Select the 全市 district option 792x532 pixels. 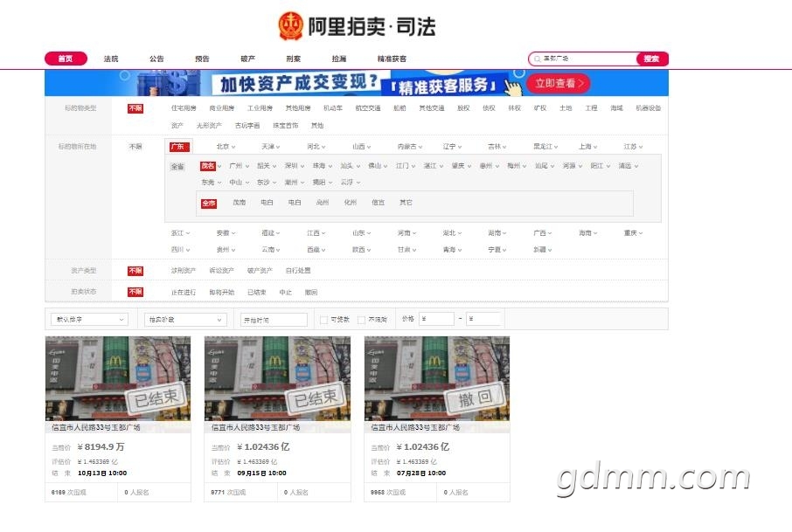pos(209,204)
